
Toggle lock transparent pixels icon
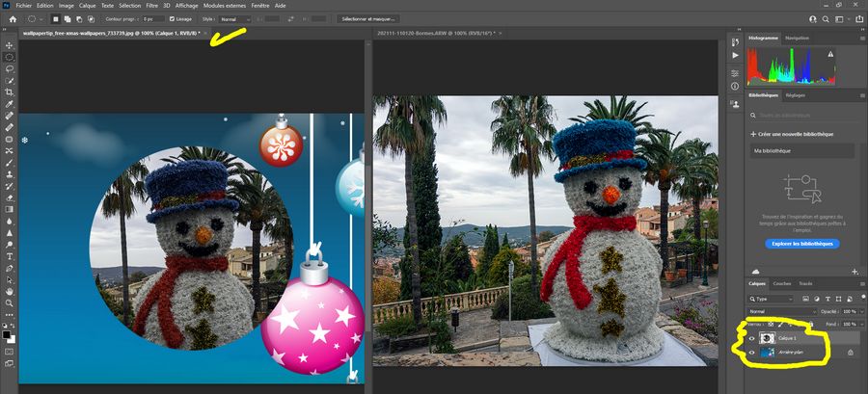(x=770, y=325)
